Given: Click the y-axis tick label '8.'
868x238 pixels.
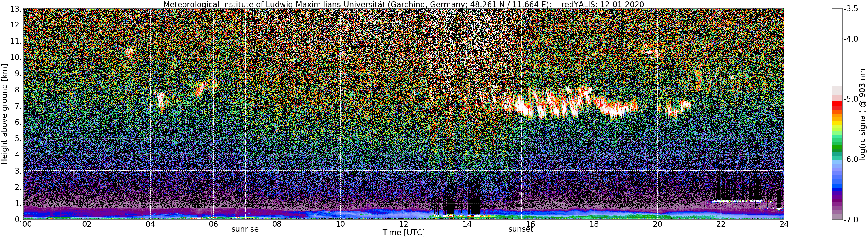Looking at the screenshot, I should click(18, 90).
